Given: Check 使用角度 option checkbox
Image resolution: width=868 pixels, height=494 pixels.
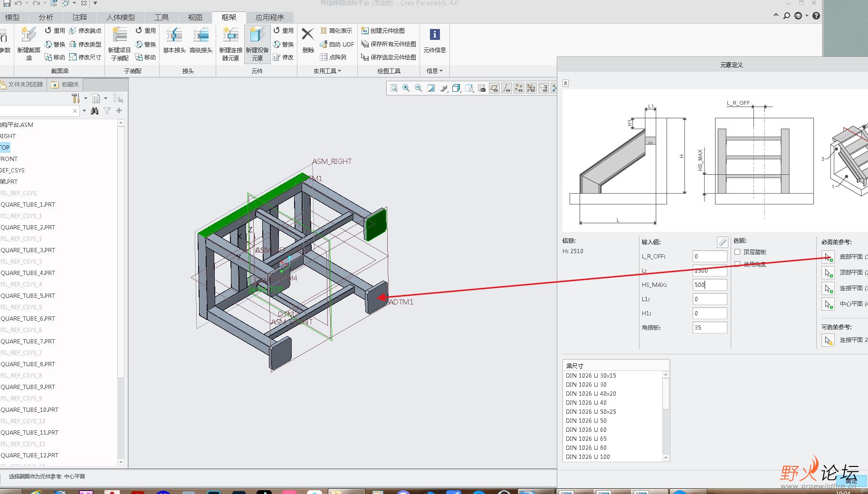Looking at the screenshot, I should pyautogui.click(x=737, y=264).
